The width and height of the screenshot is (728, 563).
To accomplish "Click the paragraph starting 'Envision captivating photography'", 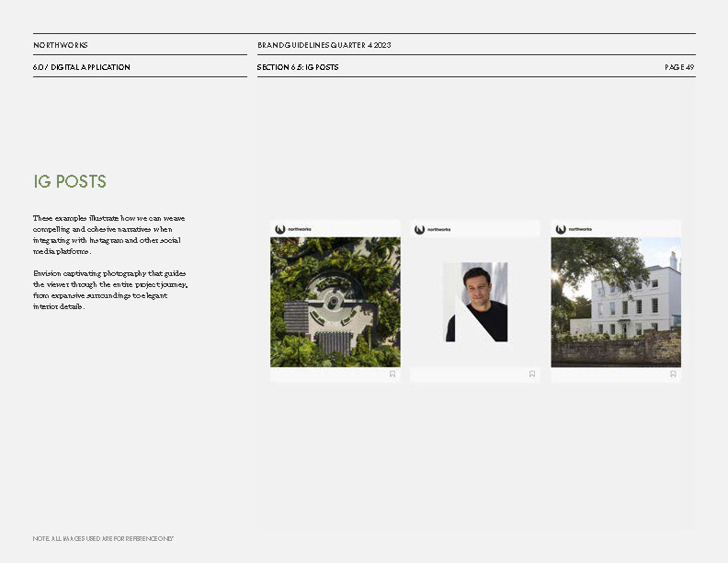I will [110, 290].
